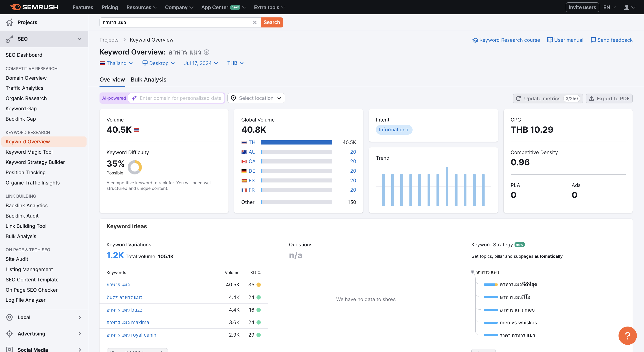This screenshot has width=644, height=352.
Task: Open SEO Dashboard in sidebar
Action: click(24, 55)
